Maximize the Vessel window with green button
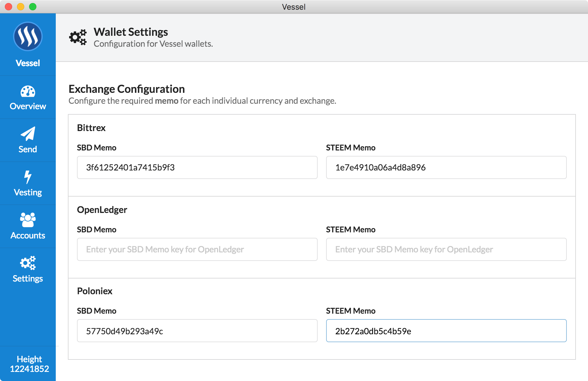The height and width of the screenshot is (381, 588). tap(33, 7)
